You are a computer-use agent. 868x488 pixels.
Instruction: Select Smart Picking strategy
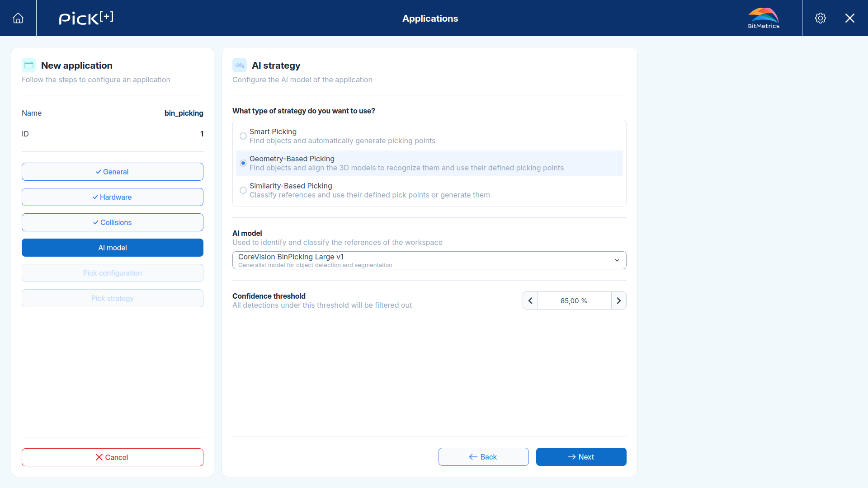tap(243, 136)
